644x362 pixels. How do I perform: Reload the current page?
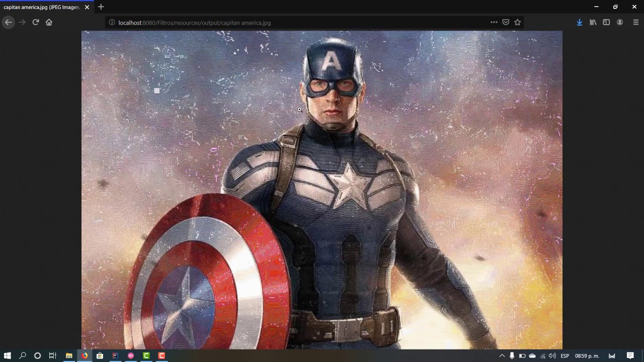(36, 22)
